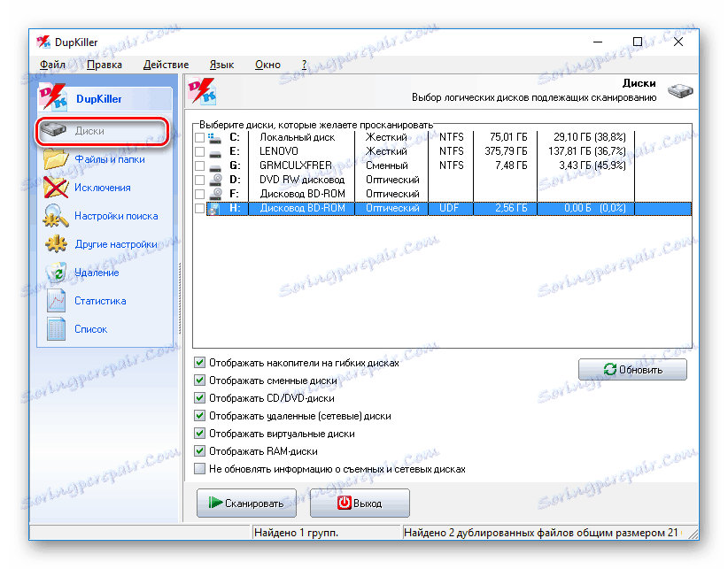Screen dimensions: 728x569
Task: Select the Исключения sidebar link
Action: 102,188
